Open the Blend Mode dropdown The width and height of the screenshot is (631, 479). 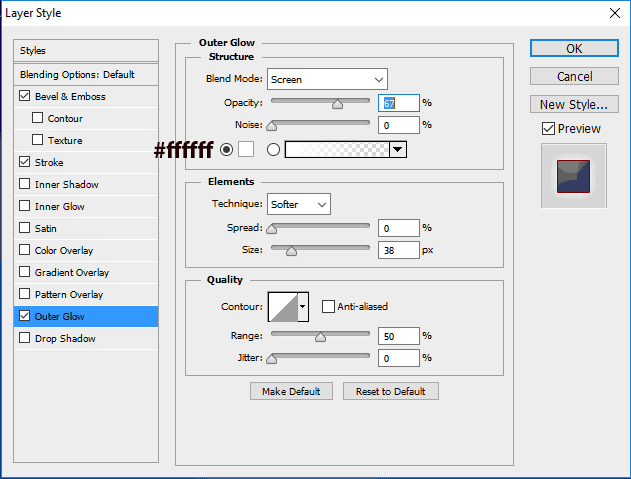[x=327, y=79]
